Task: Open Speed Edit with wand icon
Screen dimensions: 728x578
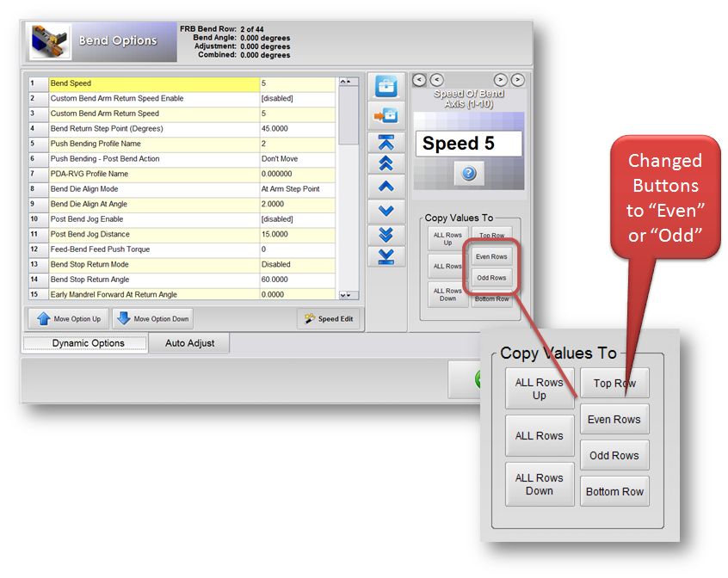Action: point(329,319)
